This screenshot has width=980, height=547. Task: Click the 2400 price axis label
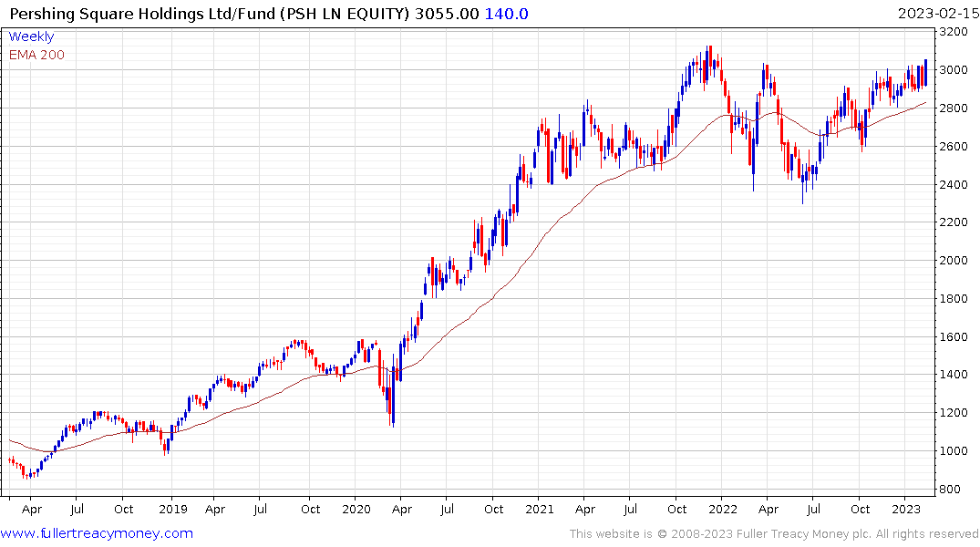pyautogui.click(x=954, y=184)
